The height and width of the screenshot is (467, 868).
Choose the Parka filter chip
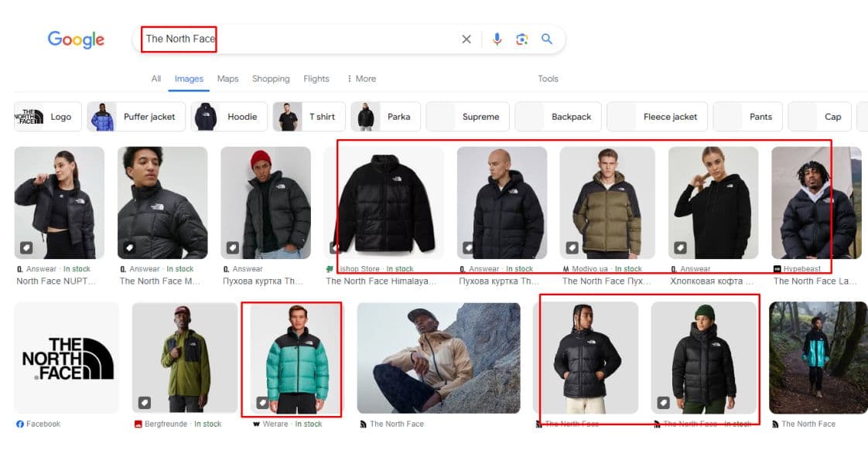[385, 117]
